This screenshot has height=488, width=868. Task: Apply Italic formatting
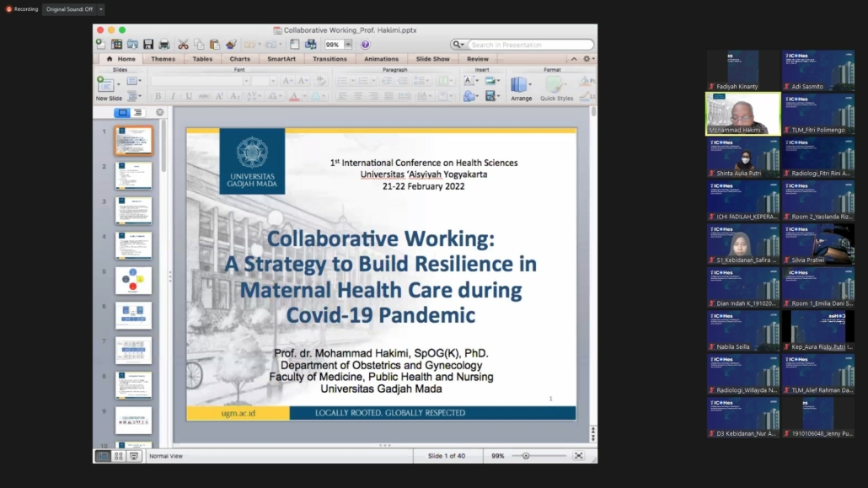pos(174,96)
